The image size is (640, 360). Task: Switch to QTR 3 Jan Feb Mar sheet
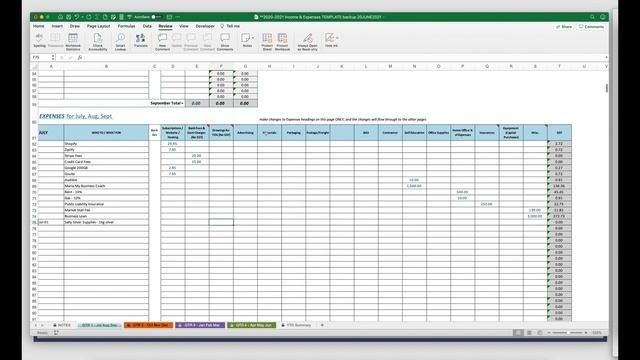[200, 325]
